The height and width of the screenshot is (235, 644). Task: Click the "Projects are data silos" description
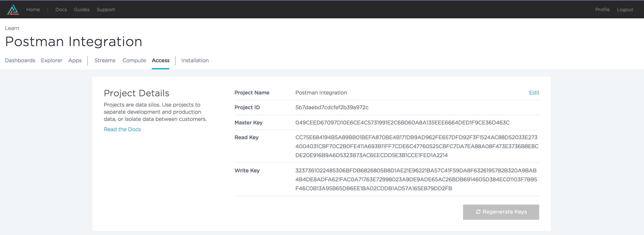tap(155, 112)
